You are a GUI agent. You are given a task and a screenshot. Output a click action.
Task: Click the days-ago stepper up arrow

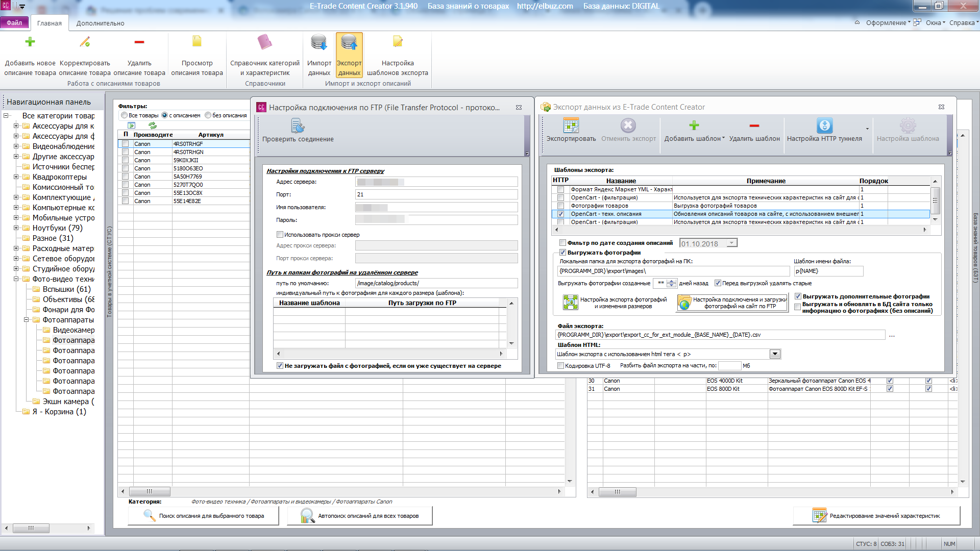click(672, 281)
